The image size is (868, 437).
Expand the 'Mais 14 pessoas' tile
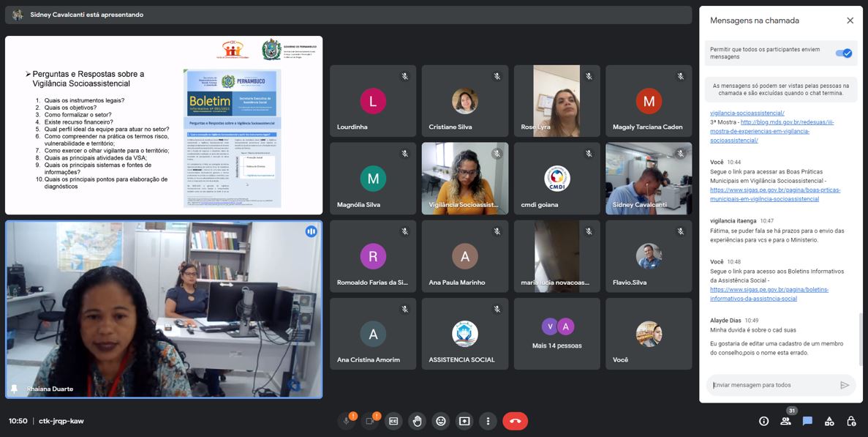pyautogui.click(x=556, y=333)
